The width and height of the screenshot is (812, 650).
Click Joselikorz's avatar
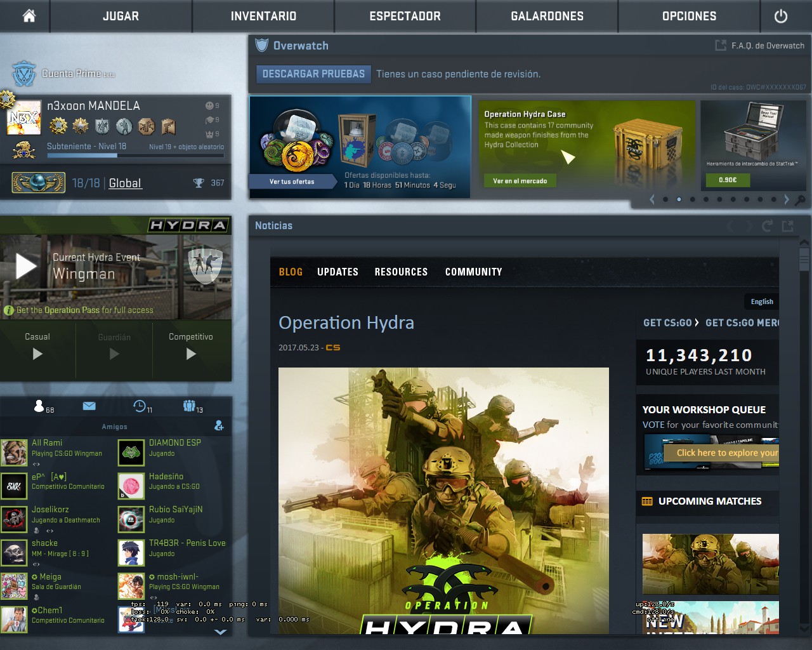[x=14, y=519]
